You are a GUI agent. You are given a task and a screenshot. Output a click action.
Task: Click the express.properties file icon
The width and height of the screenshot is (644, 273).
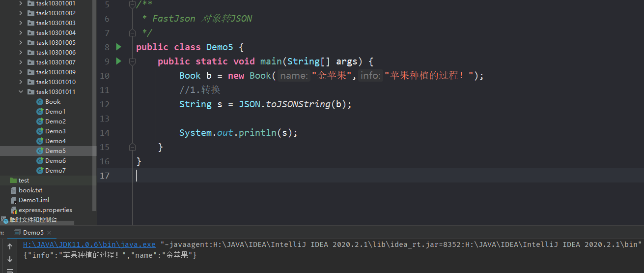pyautogui.click(x=13, y=210)
